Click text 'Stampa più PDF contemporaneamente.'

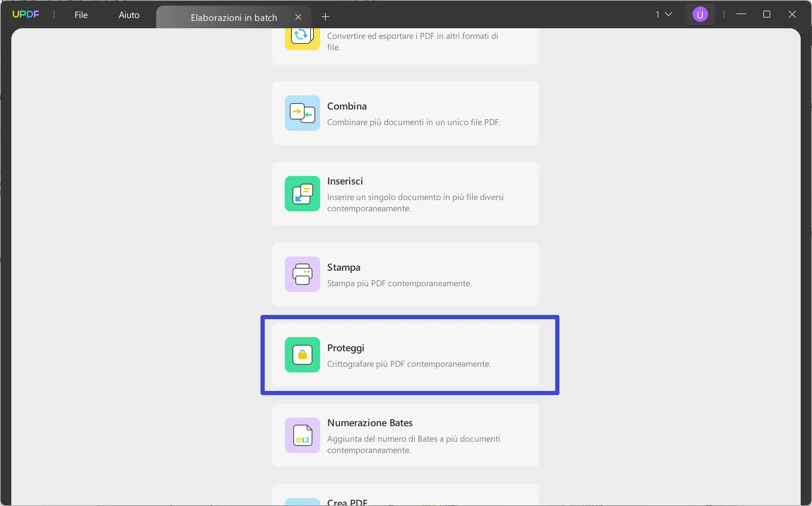(x=399, y=283)
